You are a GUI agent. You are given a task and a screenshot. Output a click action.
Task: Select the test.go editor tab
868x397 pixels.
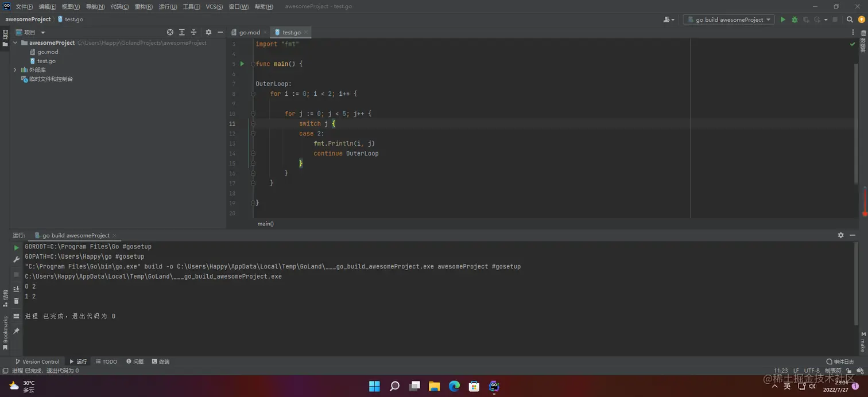tap(292, 33)
